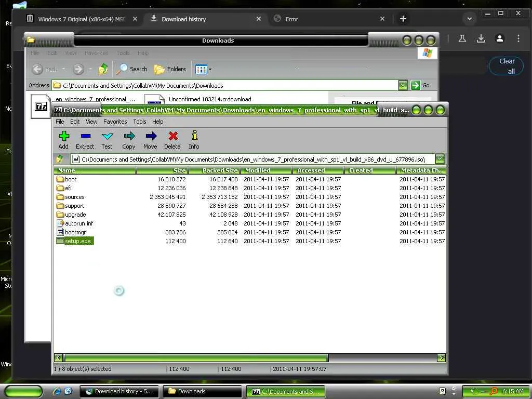Click the Copy toolbar icon in 7-Zip
This screenshot has width=532, height=399.
(129, 140)
